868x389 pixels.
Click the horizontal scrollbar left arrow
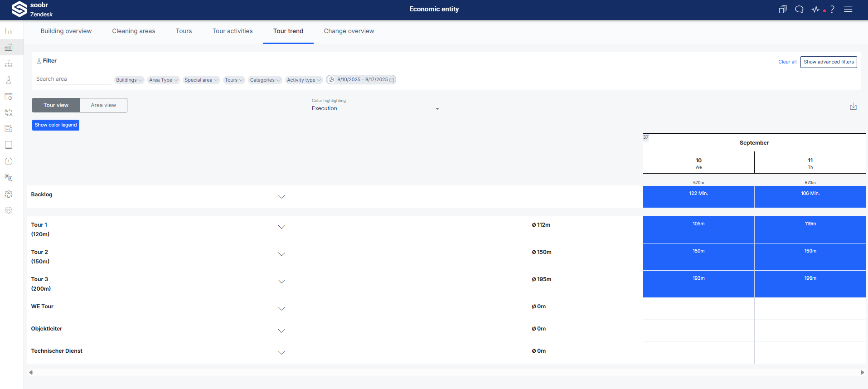pyautogui.click(x=31, y=373)
